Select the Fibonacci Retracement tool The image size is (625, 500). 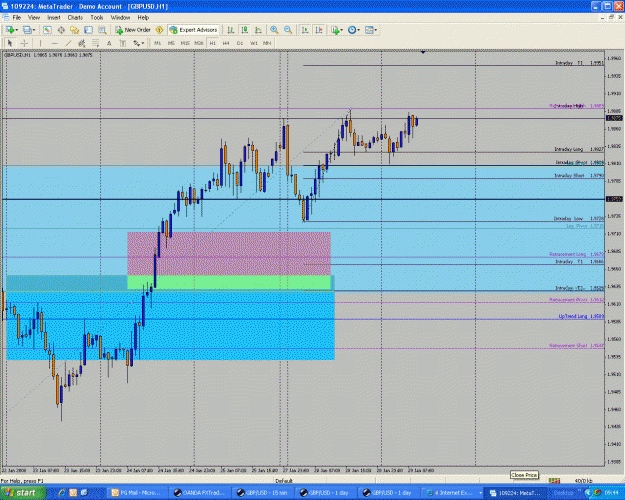[x=95, y=43]
